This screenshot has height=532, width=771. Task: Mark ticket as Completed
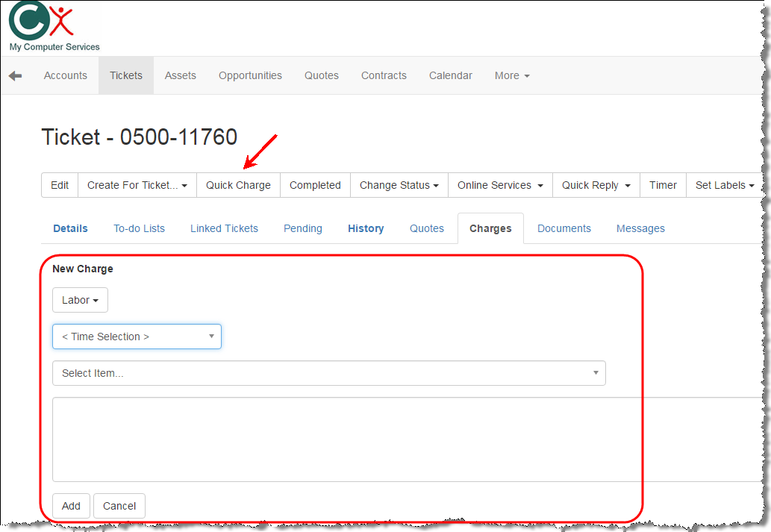315,186
